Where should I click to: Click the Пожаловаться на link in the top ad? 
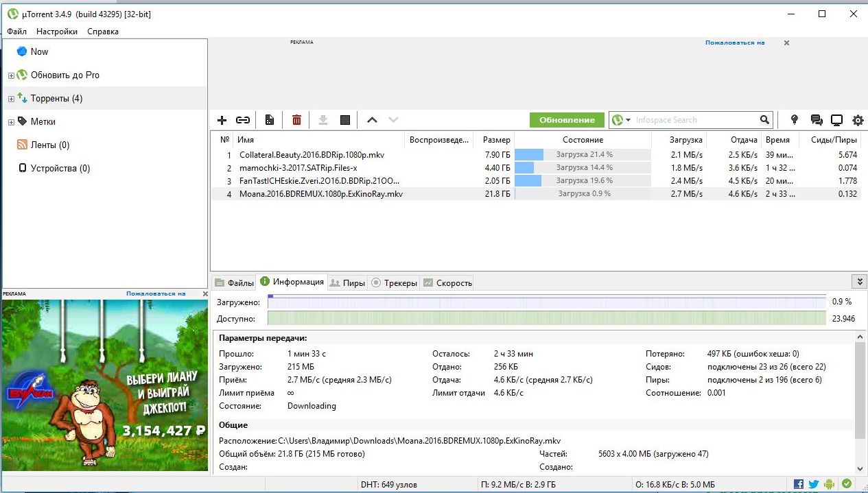[x=735, y=43]
